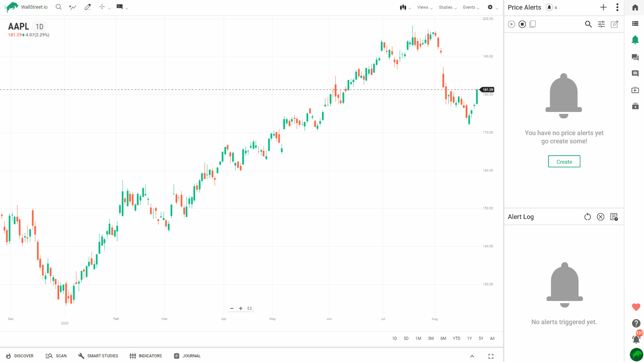644x362 pixels.
Task: Open the symbol search magnifier in top toolbar
Action: tap(59, 7)
